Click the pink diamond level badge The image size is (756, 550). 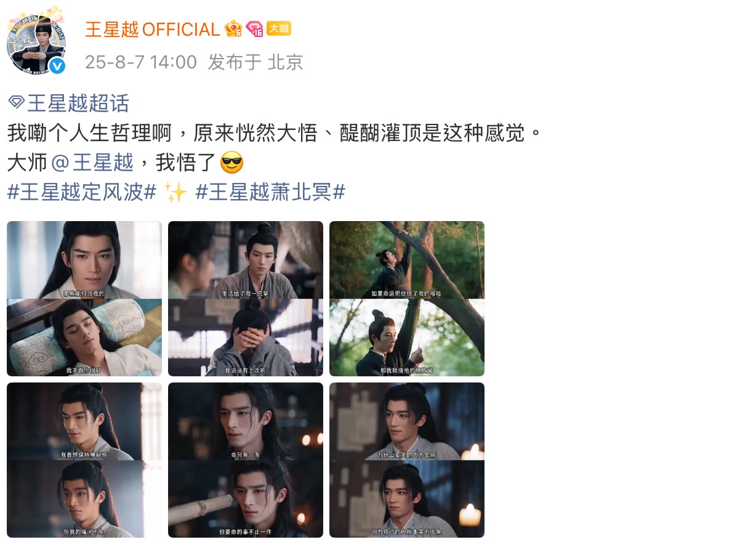pyautogui.click(x=254, y=29)
